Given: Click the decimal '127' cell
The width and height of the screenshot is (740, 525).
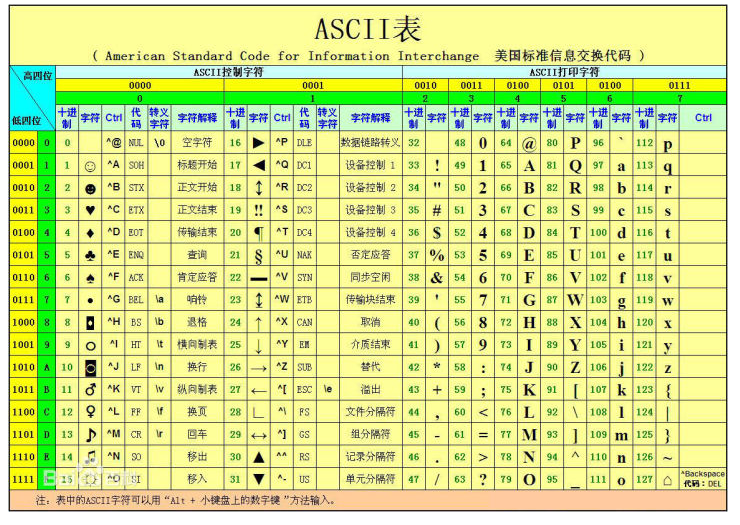Looking at the screenshot, I should [644, 479].
